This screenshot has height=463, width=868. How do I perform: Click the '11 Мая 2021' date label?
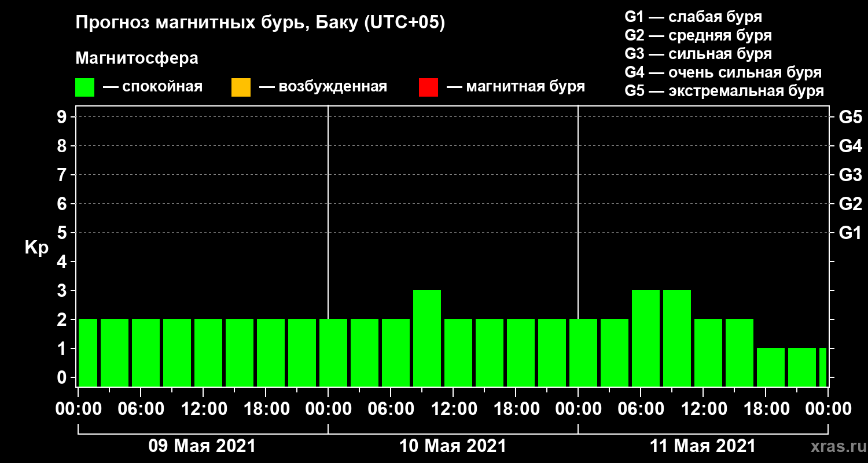tap(703, 446)
